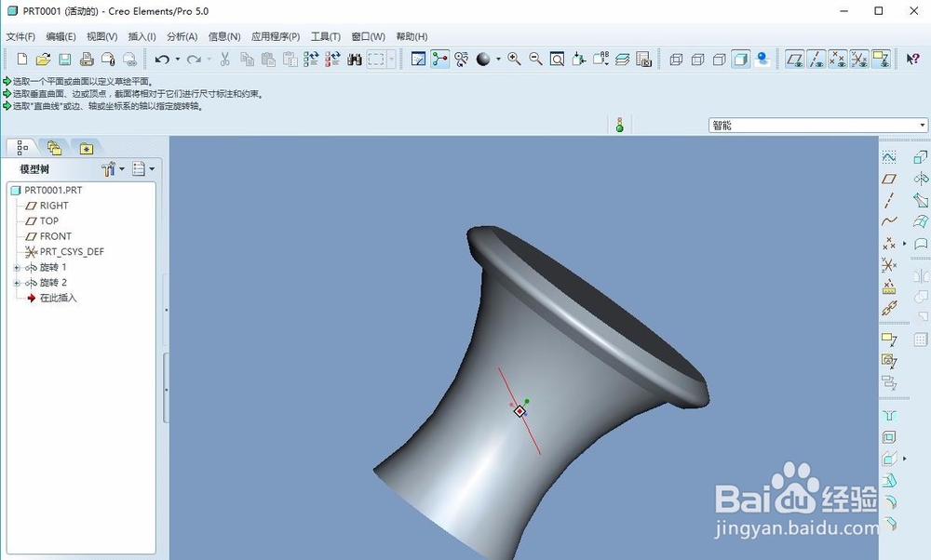Click the repaint screen icon
Screen dimensions: 931x560
pos(419,60)
